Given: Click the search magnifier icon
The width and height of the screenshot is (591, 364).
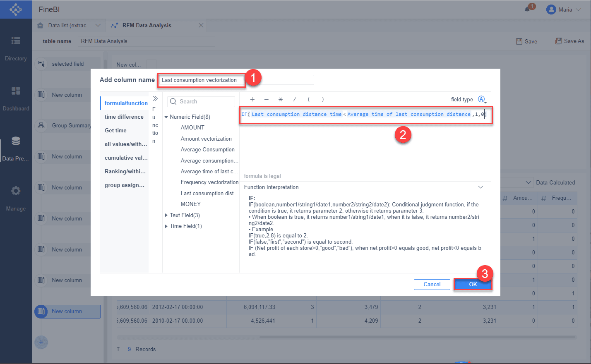Looking at the screenshot, I should point(173,101).
